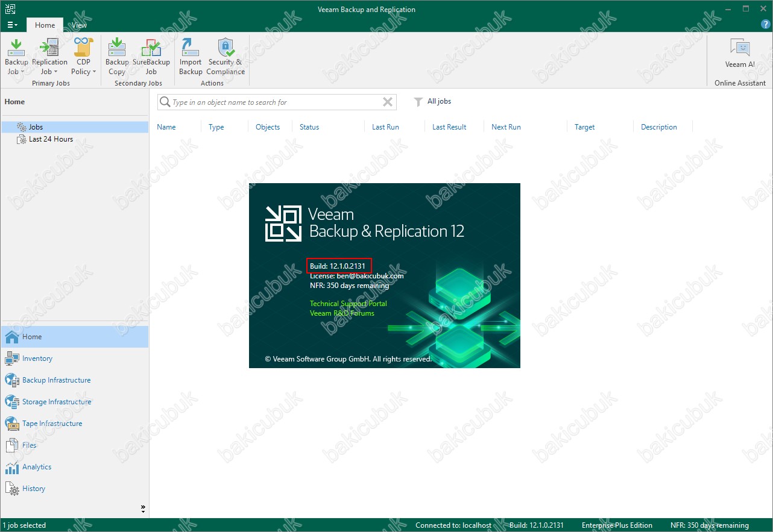
Task: Sort by the Status column
Action: [x=309, y=127]
